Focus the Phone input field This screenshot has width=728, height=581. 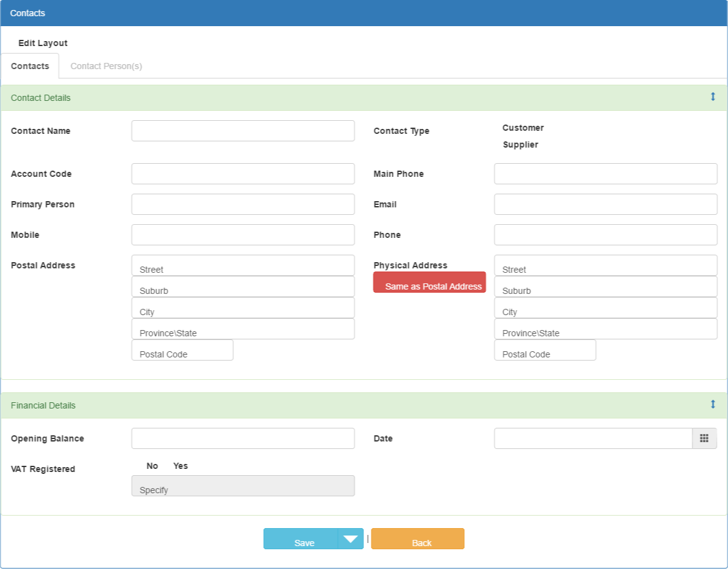click(605, 235)
